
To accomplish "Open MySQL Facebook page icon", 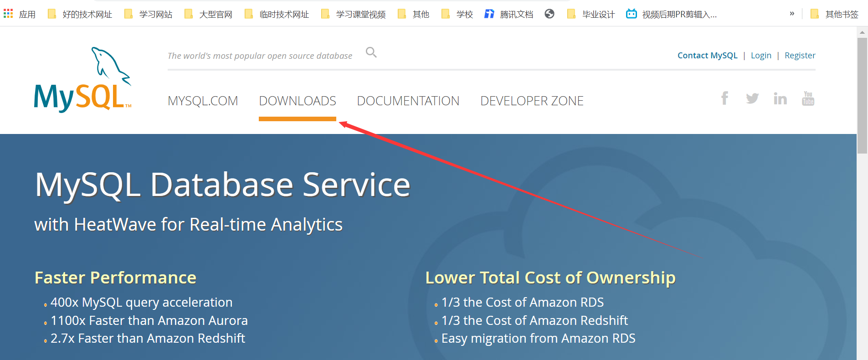I will pos(724,98).
